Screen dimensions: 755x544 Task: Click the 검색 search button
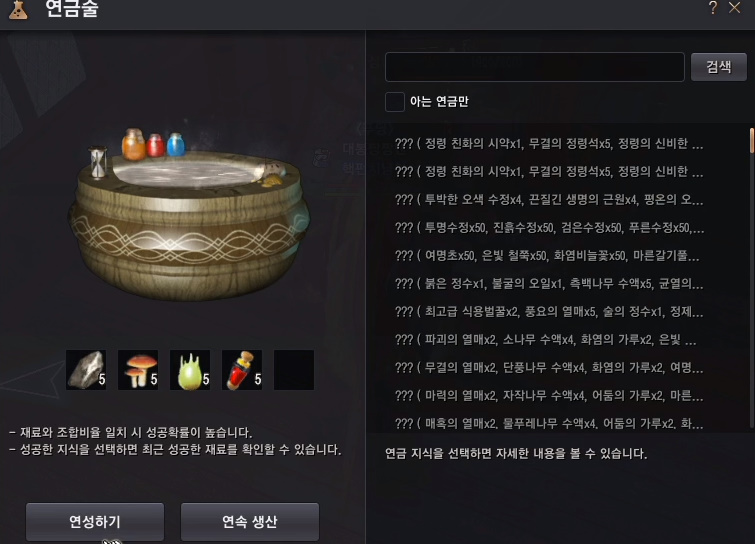click(x=719, y=67)
